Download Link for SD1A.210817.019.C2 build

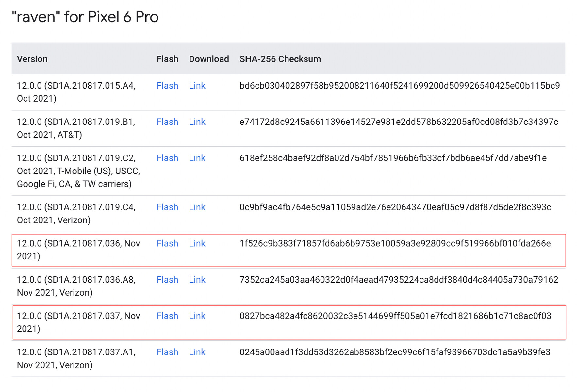click(x=197, y=158)
